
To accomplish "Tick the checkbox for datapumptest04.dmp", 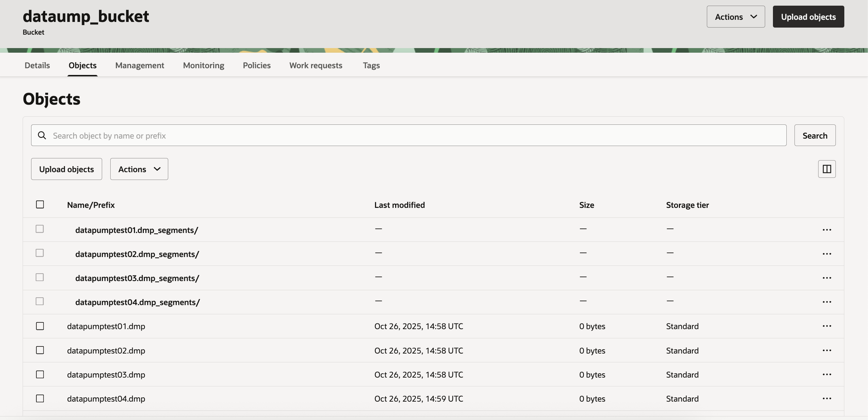I will (x=40, y=398).
